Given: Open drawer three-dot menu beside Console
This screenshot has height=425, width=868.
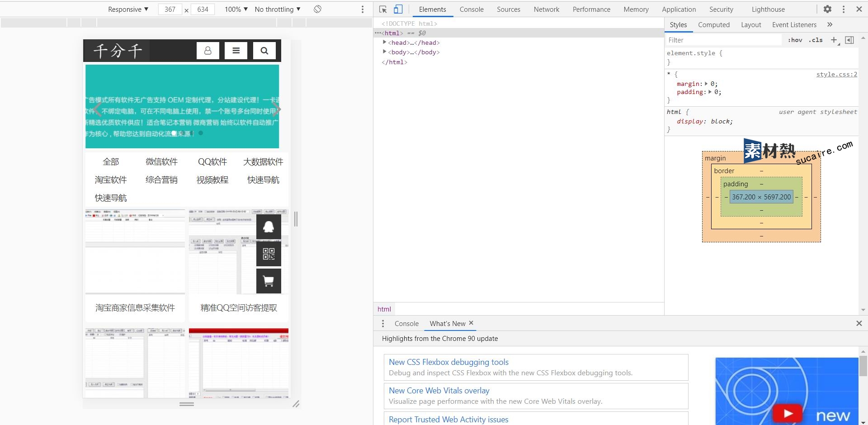Looking at the screenshot, I should pos(383,323).
